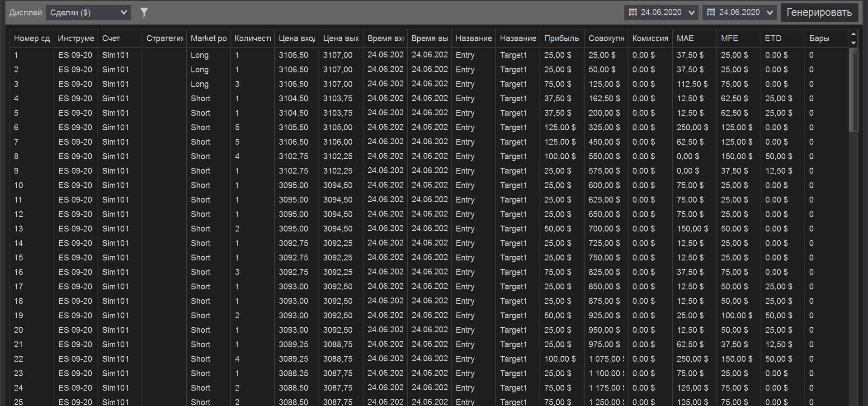Click the cumulative profit 1 175,00 cell
The height and width of the screenshot is (406, 868).
click(x=606, y=388)
